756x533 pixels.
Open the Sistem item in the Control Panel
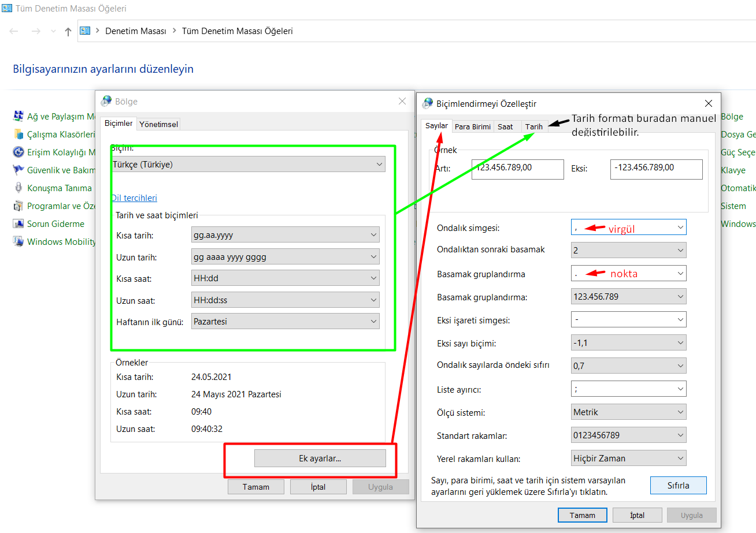pos(733,206)
